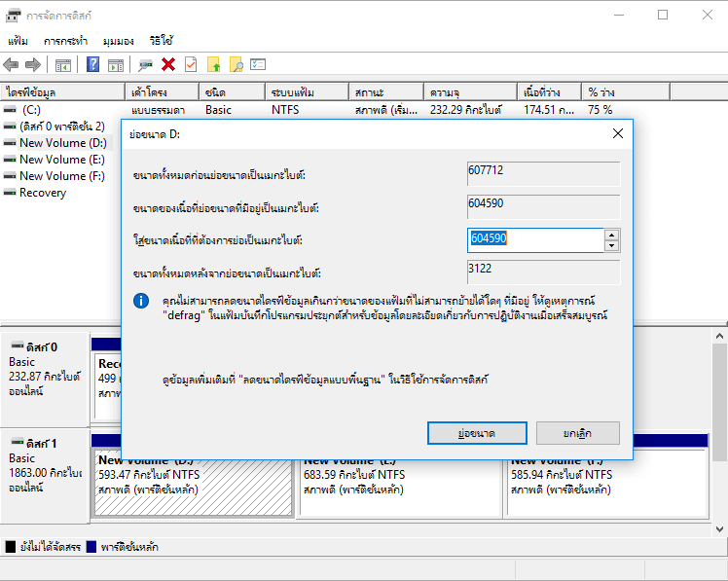The height and width of the screenshot is (581, 728).
Task: Click the สถานะ (Status) column header
Action: coord(386,91)
